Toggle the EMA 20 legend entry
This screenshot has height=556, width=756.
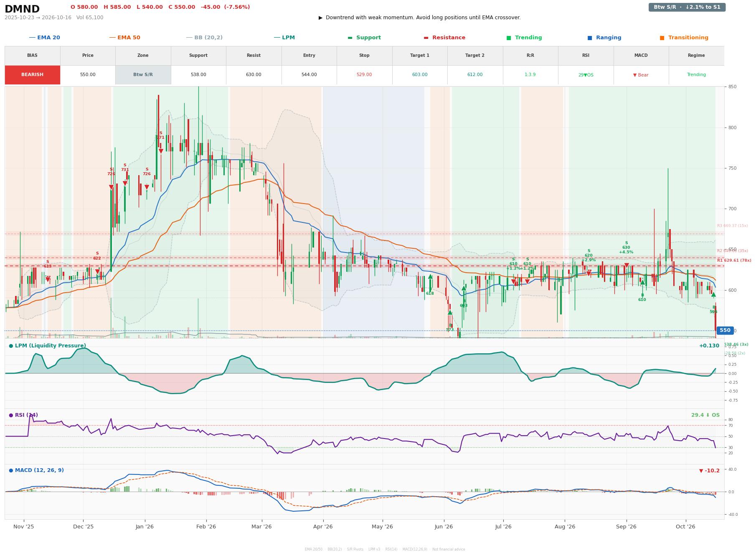(45, 38)
